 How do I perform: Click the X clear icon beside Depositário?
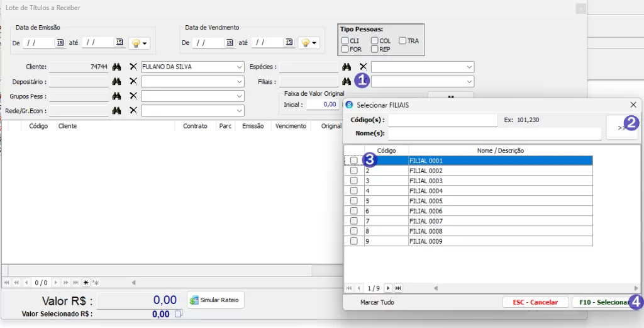coord(133,81)
